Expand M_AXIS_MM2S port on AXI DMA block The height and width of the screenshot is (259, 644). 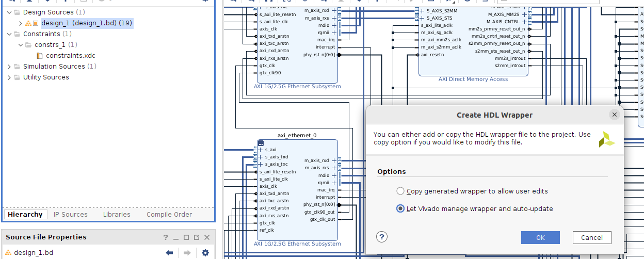click(525, 14)
